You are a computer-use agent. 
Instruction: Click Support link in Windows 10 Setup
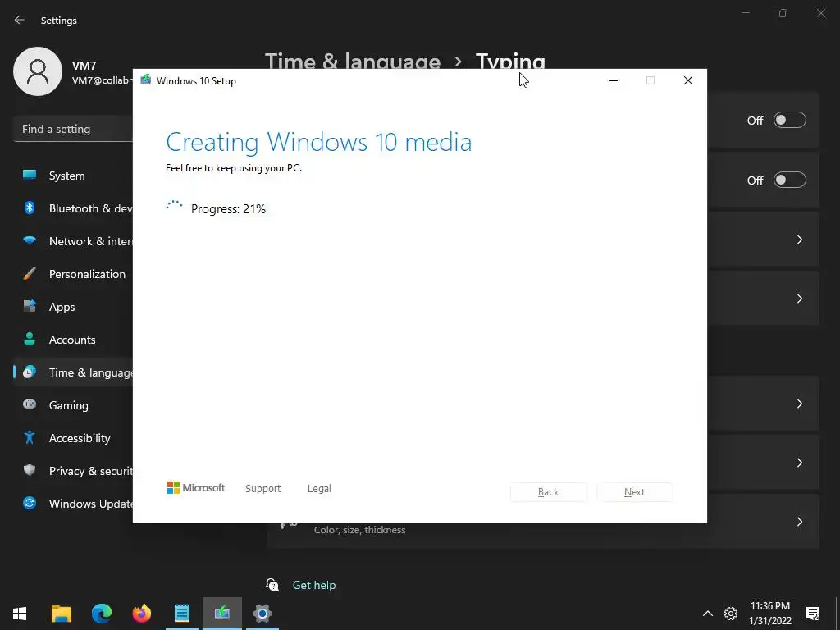[x=263, y=489]
